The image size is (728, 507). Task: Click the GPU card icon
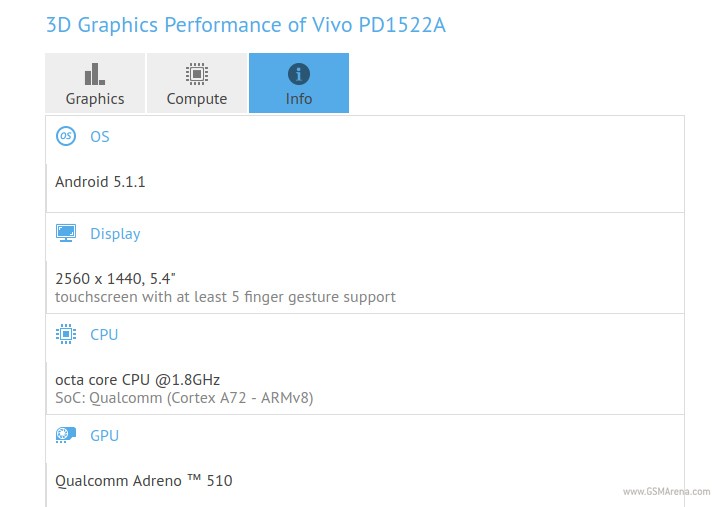coord(66,435)
